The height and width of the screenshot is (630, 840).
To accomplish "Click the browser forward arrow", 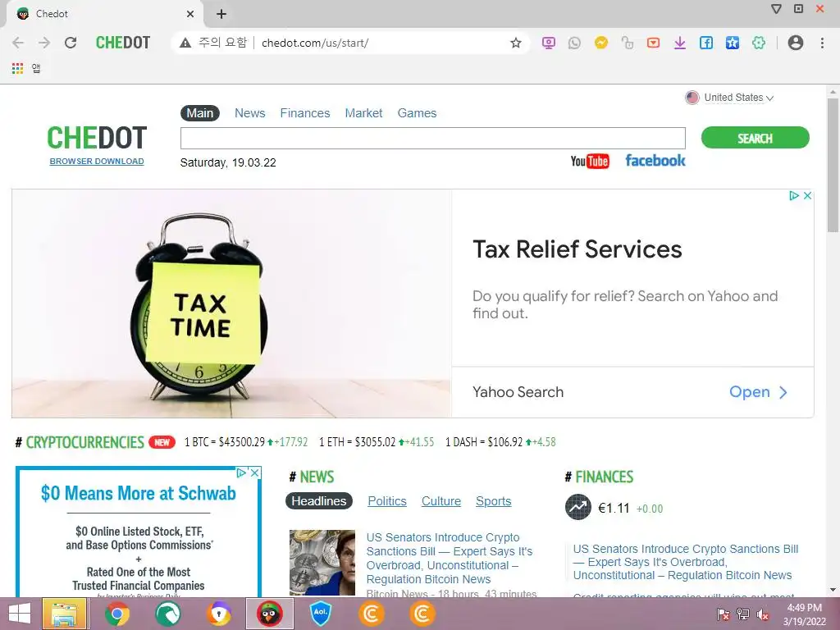I will point(44,43).
